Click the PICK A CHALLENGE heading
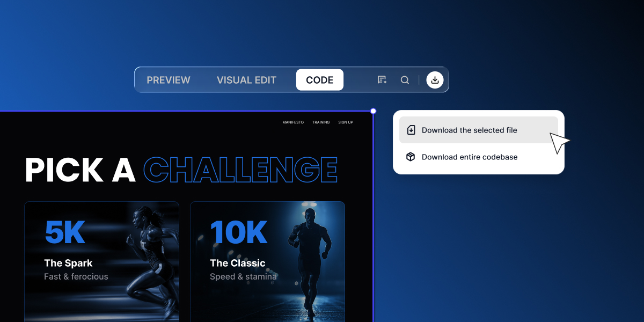The image size is (644, 322). click(181, 170)
